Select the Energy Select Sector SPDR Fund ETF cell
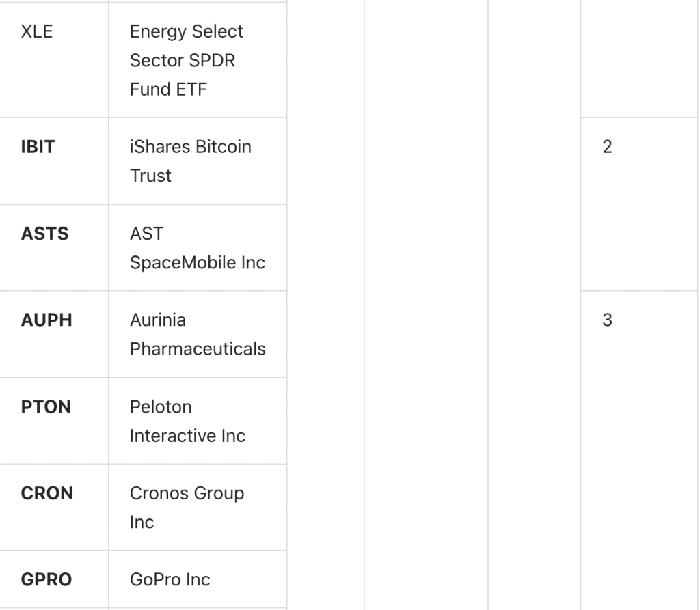 click(x=187, y=60)
